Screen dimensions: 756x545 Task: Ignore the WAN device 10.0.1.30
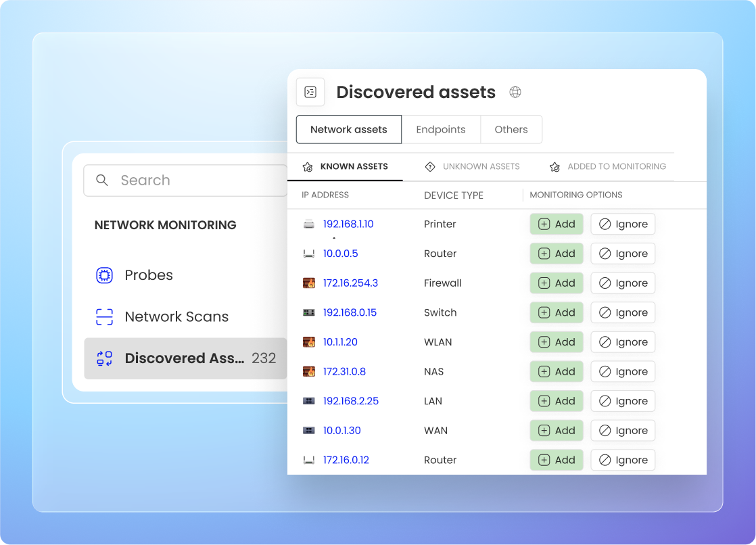click(x=623, y=431)
